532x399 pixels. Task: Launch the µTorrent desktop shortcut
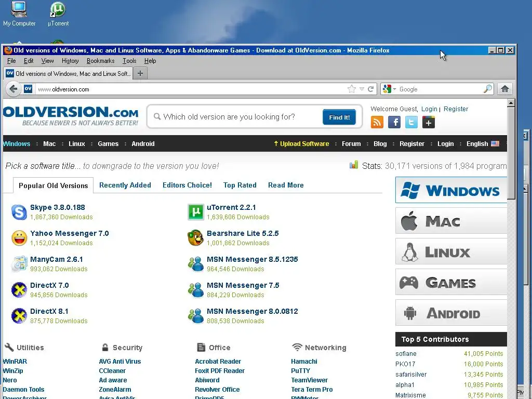58,14
